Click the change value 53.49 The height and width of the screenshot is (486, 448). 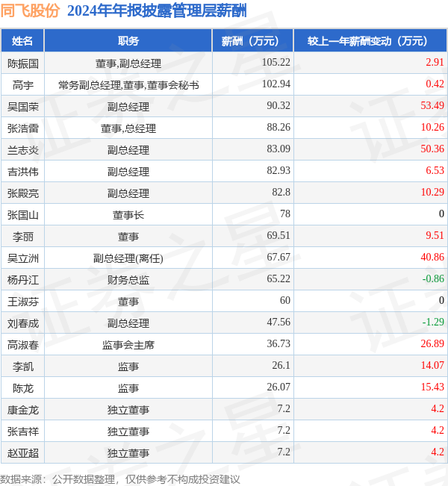click(432, 106)
